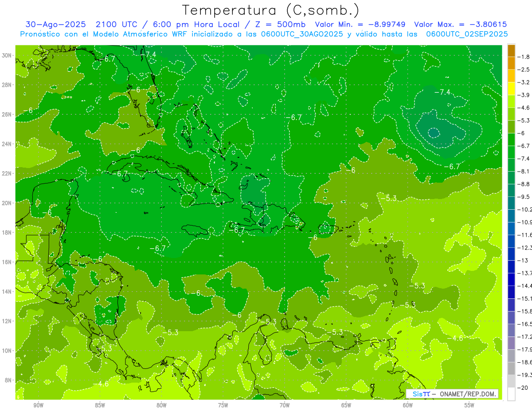Click the colorbar label -9.5
The height and width of the screenshot is (411, 532).
coord(524,197)
